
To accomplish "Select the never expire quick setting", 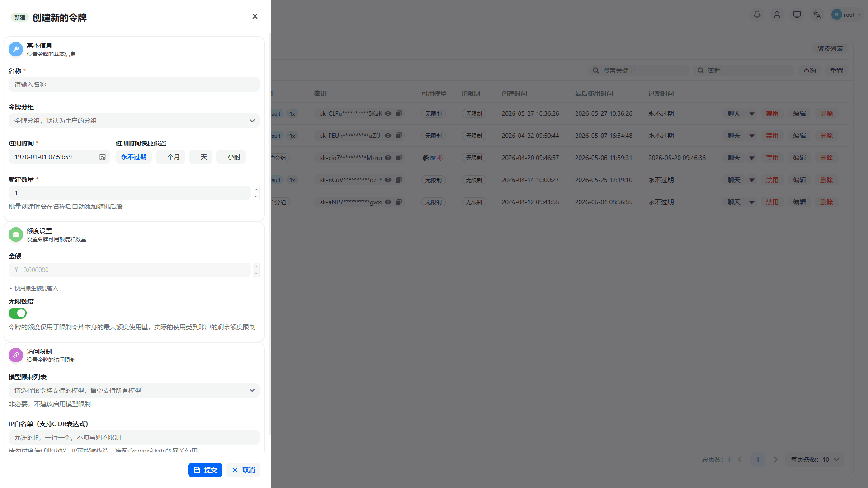I will point(134,157).
